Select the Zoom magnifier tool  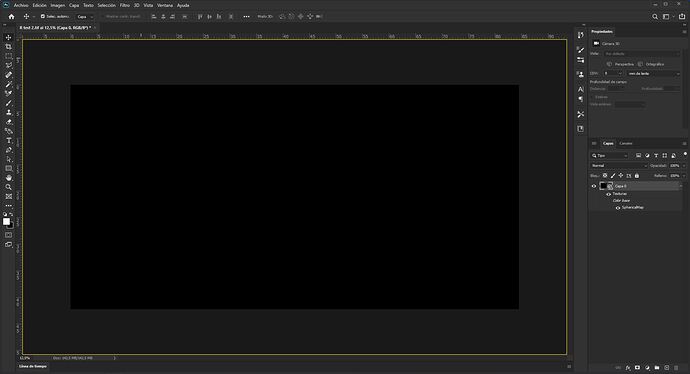(x=8, y=187)
